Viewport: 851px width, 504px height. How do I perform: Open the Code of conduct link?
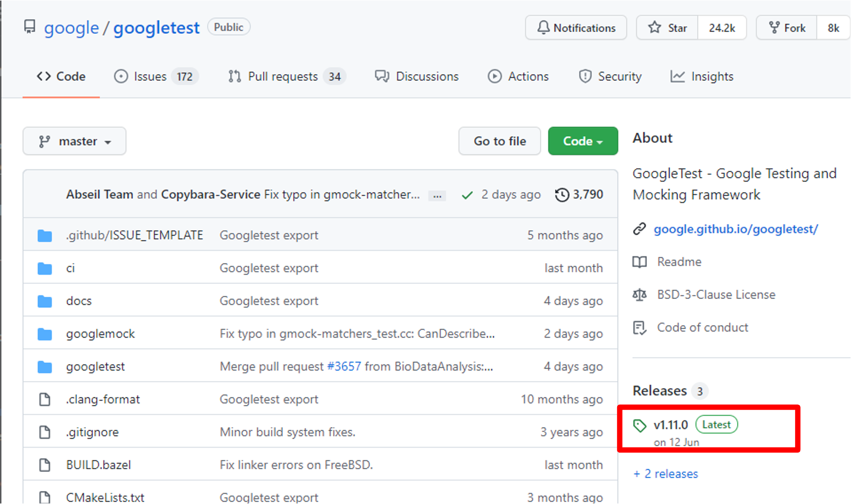tap(703, 328)
